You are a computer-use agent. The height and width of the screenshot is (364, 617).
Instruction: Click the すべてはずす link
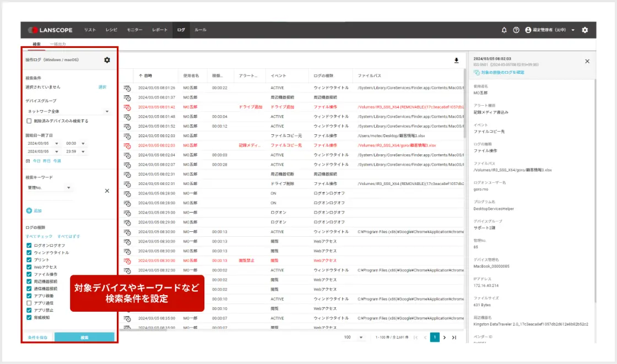[x=68, y=236]
